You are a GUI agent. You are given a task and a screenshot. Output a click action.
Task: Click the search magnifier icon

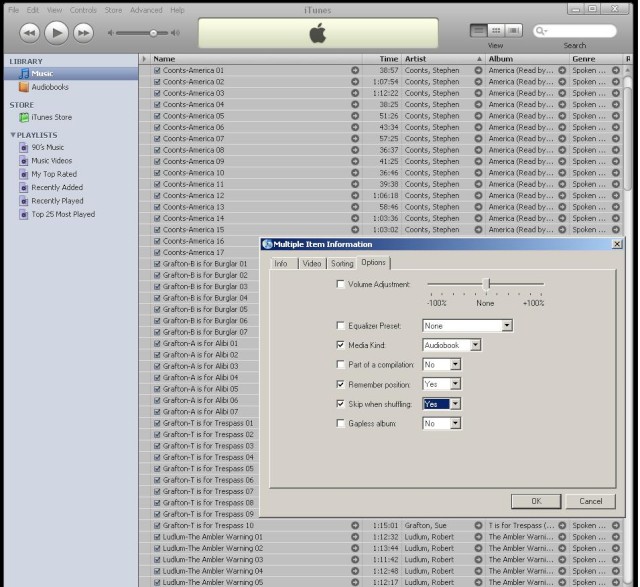pos(540,31)
